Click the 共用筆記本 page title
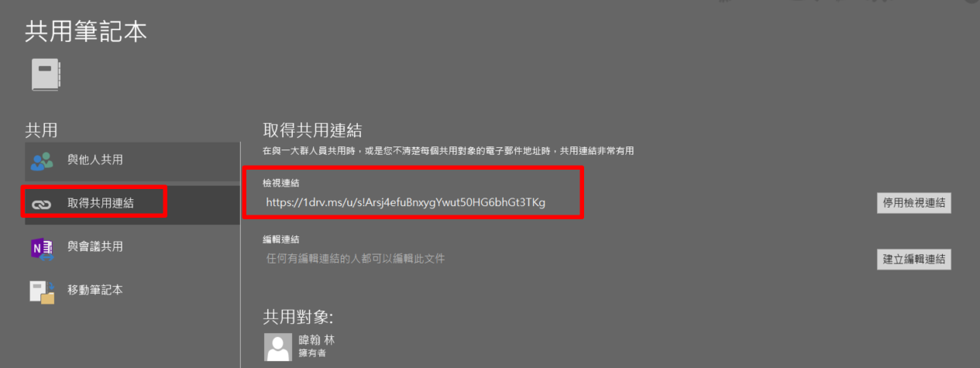The width and height of the screenshot is (980, 368). click(86, 31)
